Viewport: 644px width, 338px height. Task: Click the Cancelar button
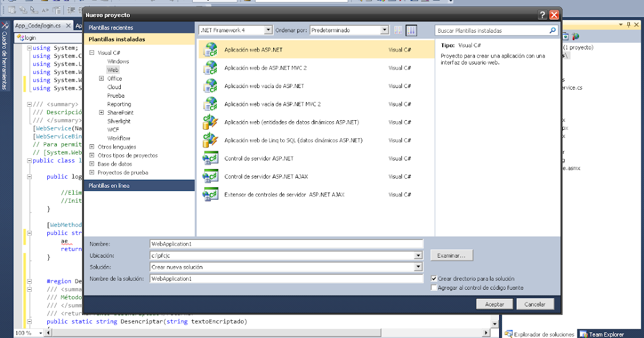point(535,304)
